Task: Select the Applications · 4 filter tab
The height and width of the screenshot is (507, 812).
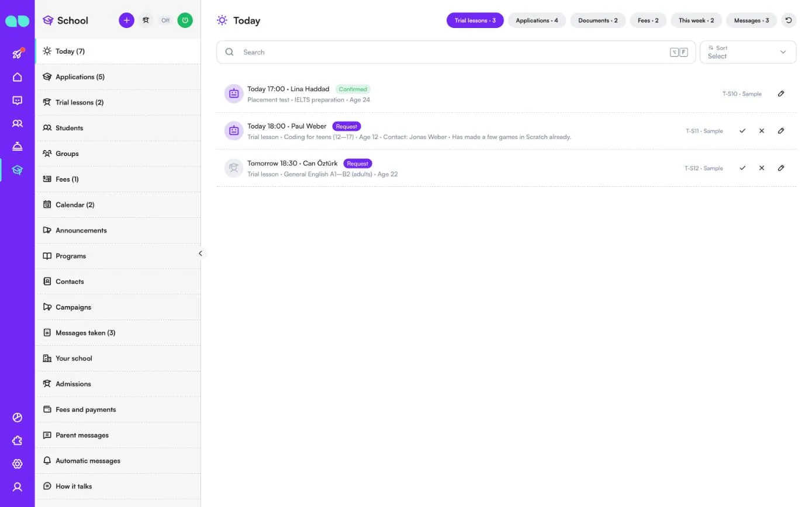Action: point(537,20)
